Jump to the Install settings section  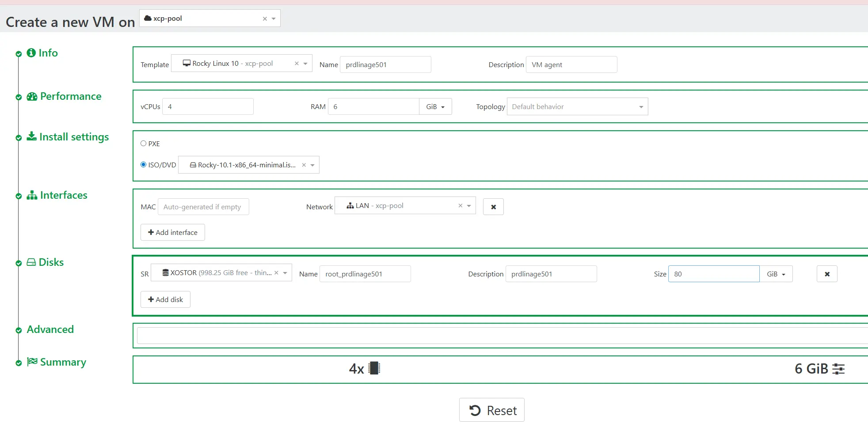[74, 137]
